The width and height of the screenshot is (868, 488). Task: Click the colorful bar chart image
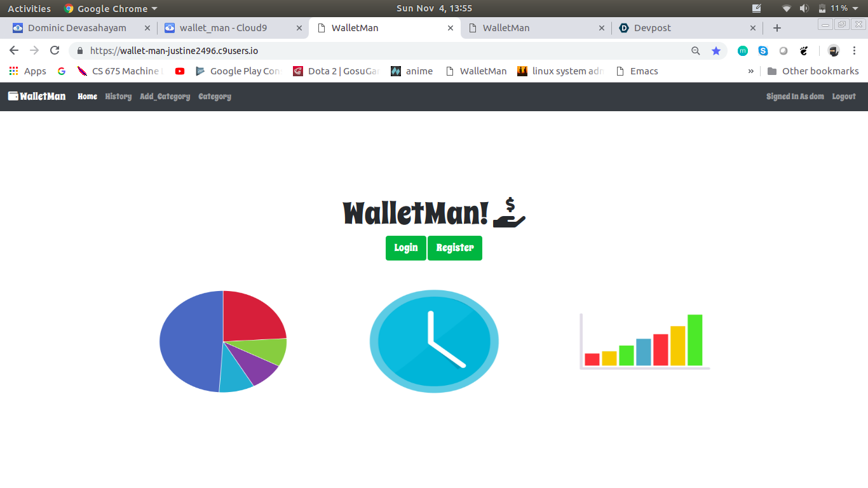pos(644,341)
